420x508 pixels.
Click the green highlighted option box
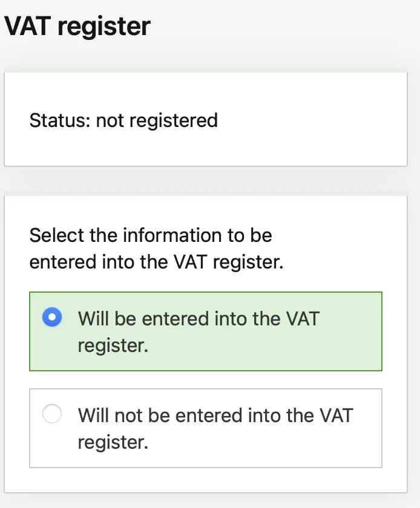[x=206, y=331]
